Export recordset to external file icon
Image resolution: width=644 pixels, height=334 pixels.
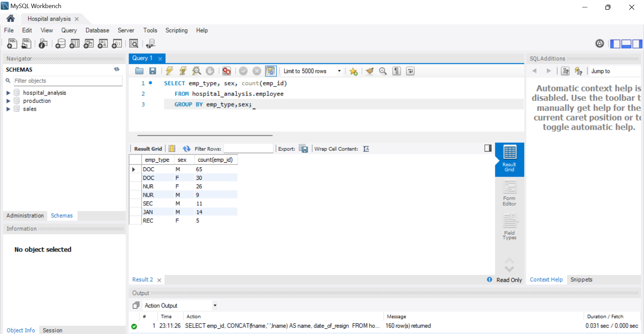[303, 149]
